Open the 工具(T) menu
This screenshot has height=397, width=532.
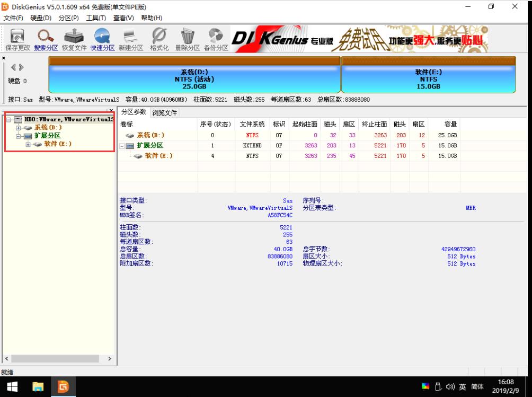(x=96, y=17)
